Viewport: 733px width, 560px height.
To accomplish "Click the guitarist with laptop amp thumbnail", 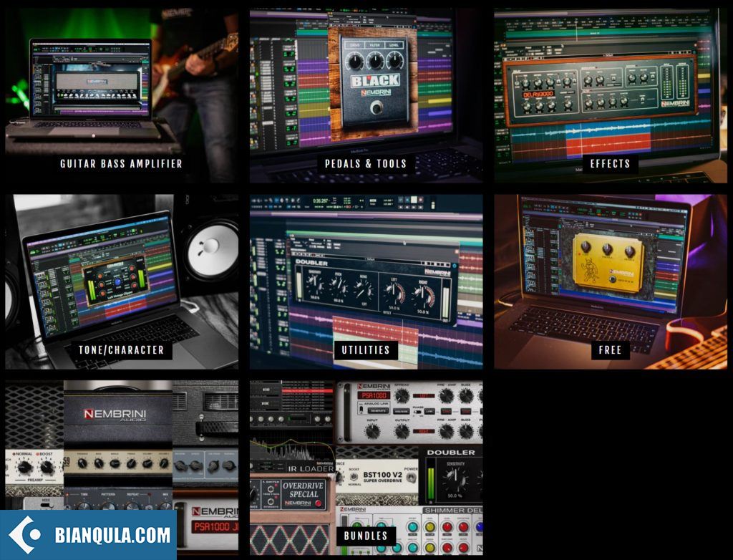I will click(x=122, y=95).
